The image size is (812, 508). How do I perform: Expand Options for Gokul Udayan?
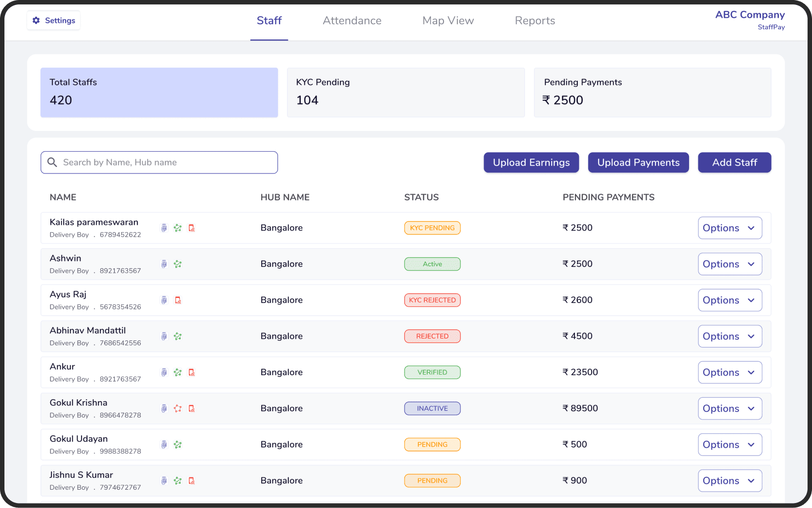pos(730,444)
